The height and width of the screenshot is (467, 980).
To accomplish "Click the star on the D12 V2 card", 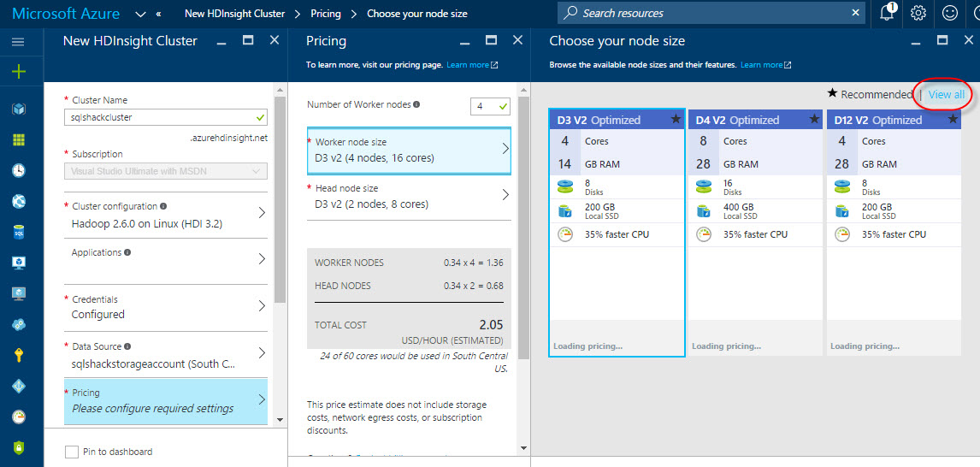I will [x=953, y=120].
